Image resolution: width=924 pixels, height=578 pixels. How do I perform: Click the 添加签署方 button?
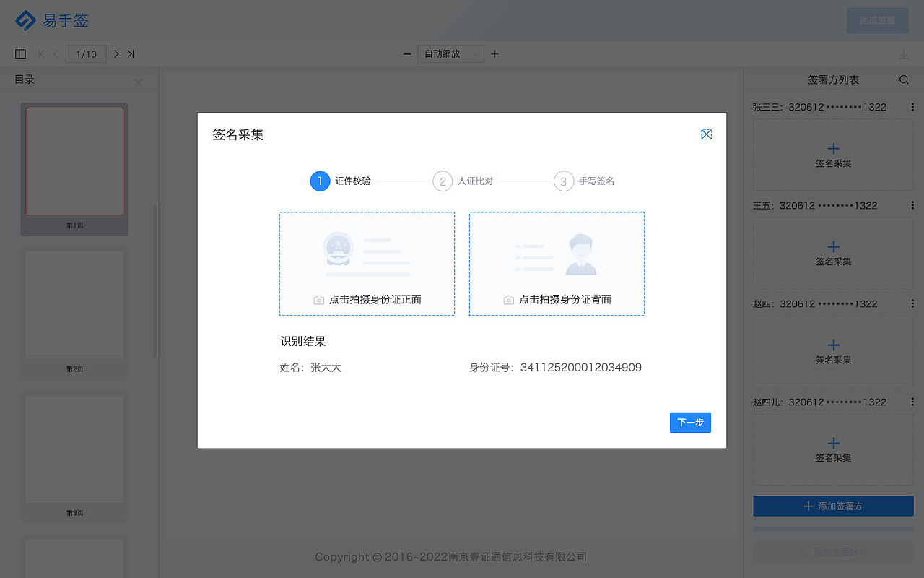click(832, 506)
